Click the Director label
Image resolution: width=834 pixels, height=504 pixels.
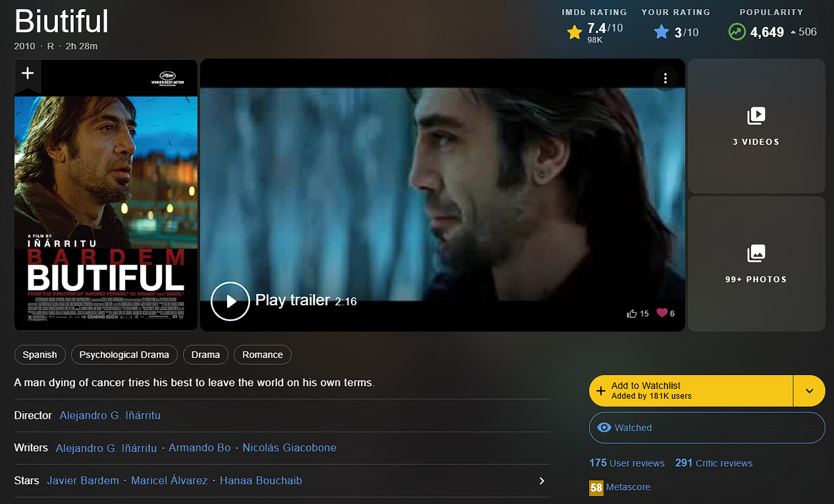(x=33, y=415)
